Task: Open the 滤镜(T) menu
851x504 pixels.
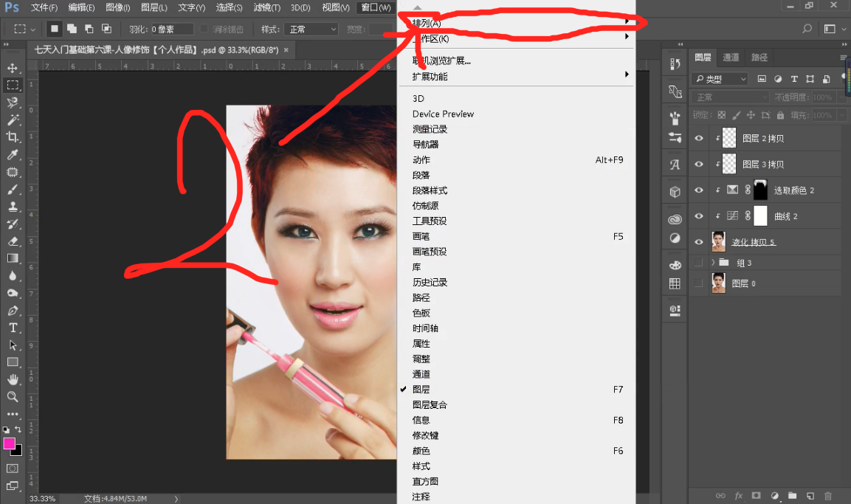Action: click(266, 7)
